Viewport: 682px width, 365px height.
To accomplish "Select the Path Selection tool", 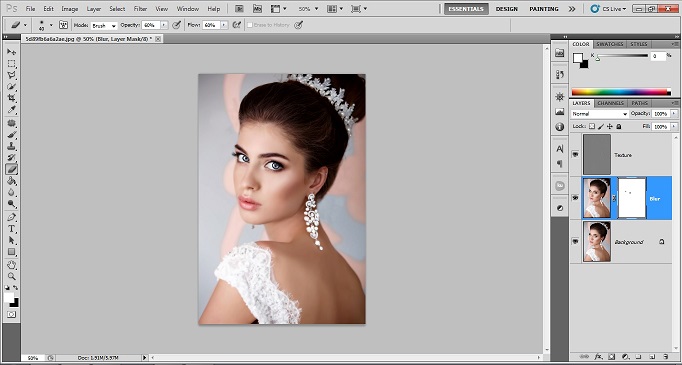I will (11, 240).
